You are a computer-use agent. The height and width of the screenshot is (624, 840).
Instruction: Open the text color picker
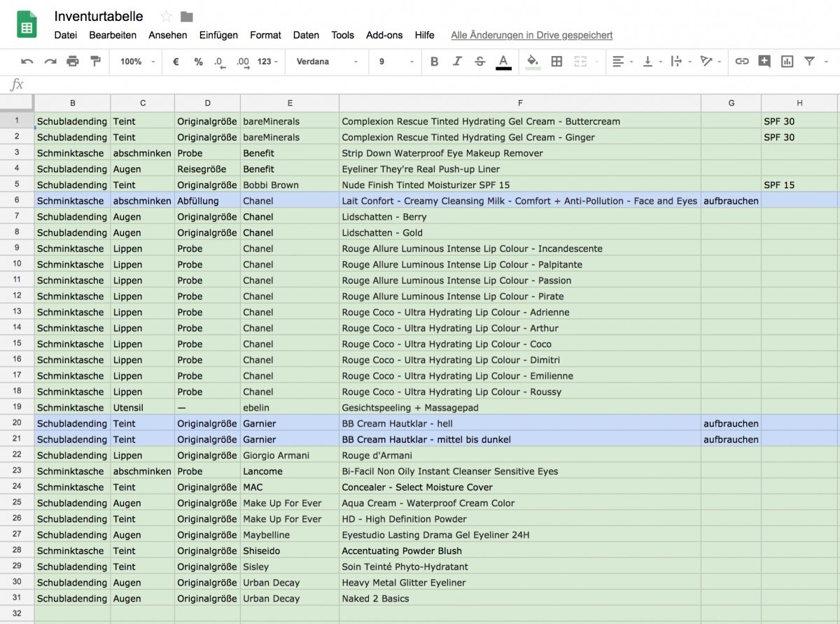point(503,62)
